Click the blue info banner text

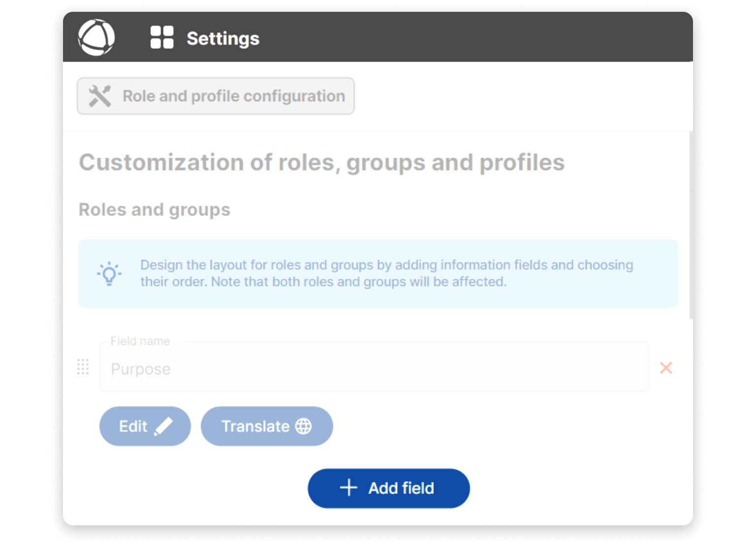386,273
